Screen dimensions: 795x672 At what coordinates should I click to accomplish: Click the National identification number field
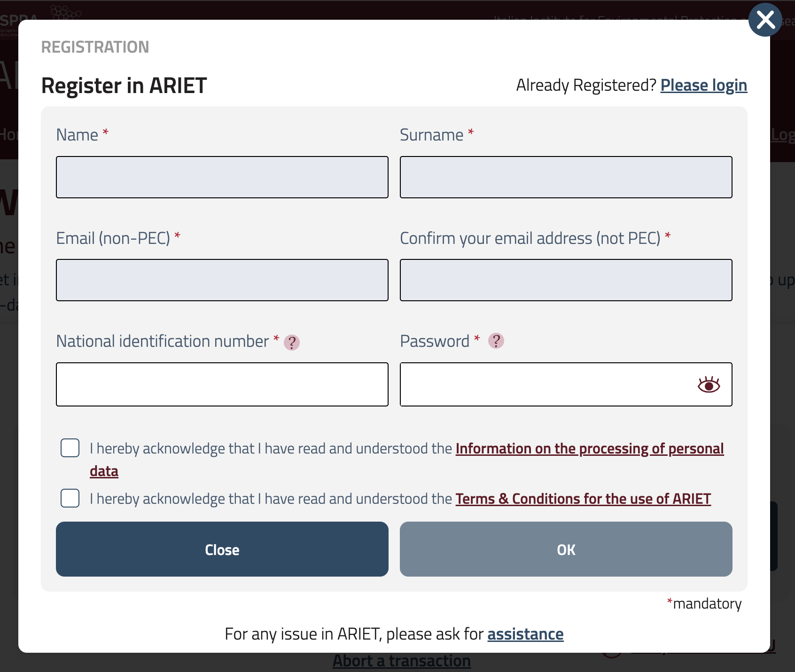tap(222, 384)
